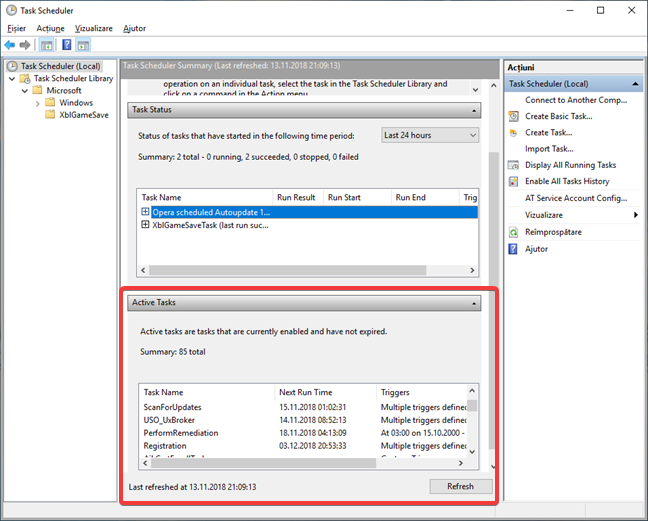Screen dimensions: 648x521
Task: Select the Registration task row
Action: (303, 445)
